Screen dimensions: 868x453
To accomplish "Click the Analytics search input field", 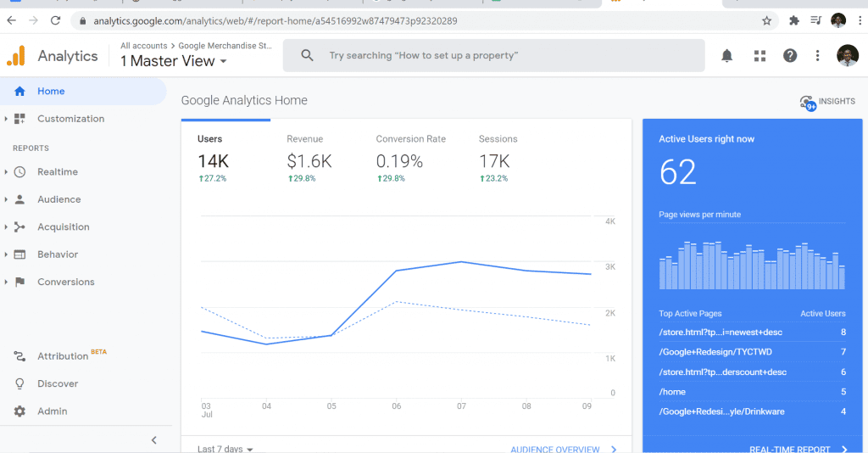I will tap(494, 55).
